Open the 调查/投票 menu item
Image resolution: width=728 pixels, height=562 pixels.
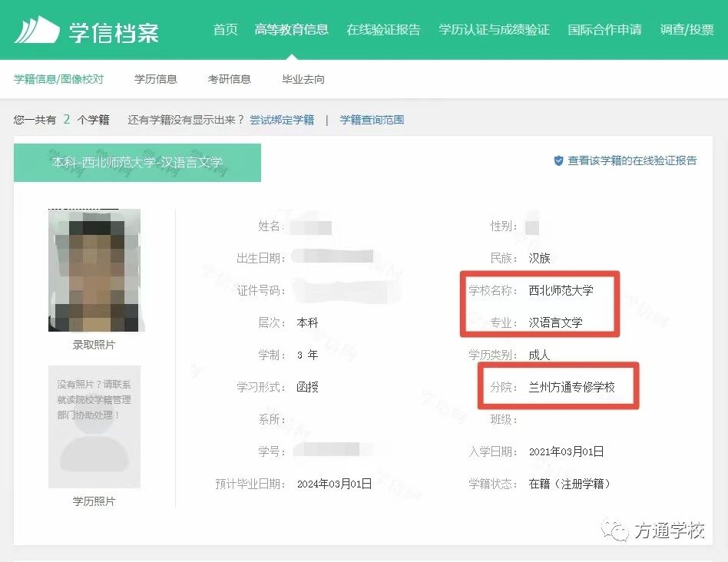(687, 30)
